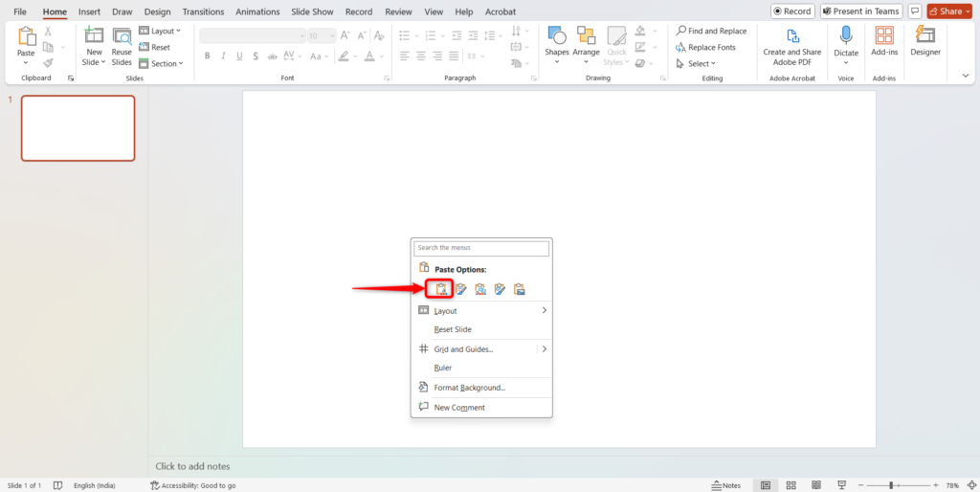Click Create and Share Adobe PDF
Viewport: 980px width, 492px height.
point(791,45)
